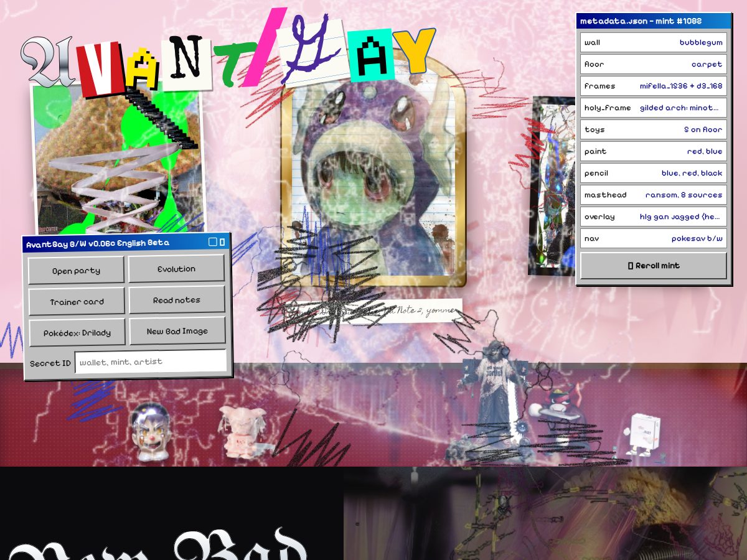Click the holy_frame gilded arch row
The width and height of the screenshot is (747, 560).
tap(654, 108)
